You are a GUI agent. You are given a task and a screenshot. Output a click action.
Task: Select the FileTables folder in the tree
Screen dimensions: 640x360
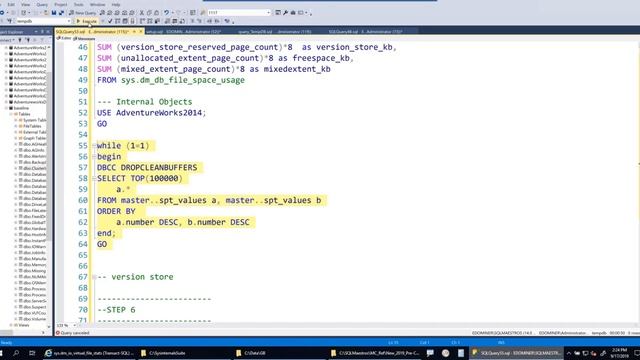[32, 126]
